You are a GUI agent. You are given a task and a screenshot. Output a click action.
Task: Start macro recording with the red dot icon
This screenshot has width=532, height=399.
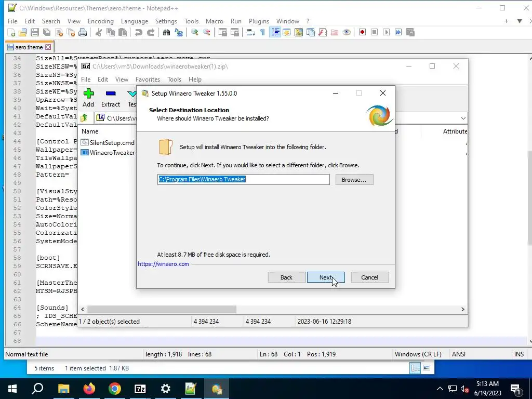click(x=362, y=32)
